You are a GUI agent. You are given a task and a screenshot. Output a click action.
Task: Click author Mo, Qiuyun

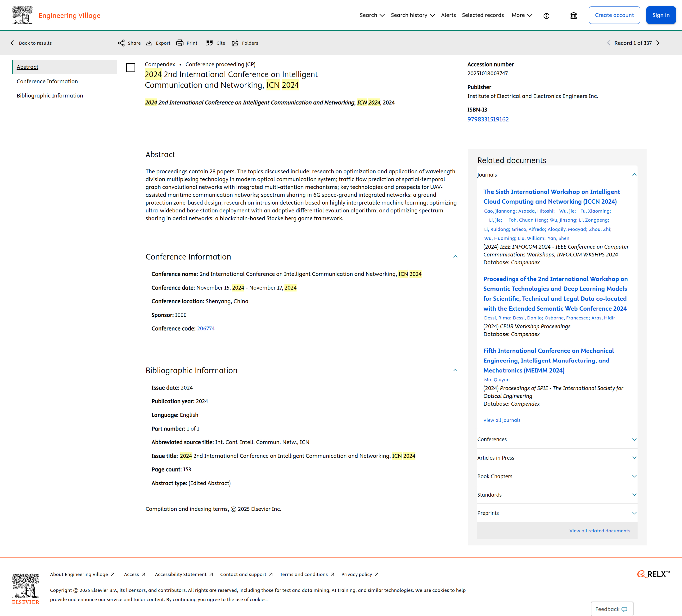(497, 380)
